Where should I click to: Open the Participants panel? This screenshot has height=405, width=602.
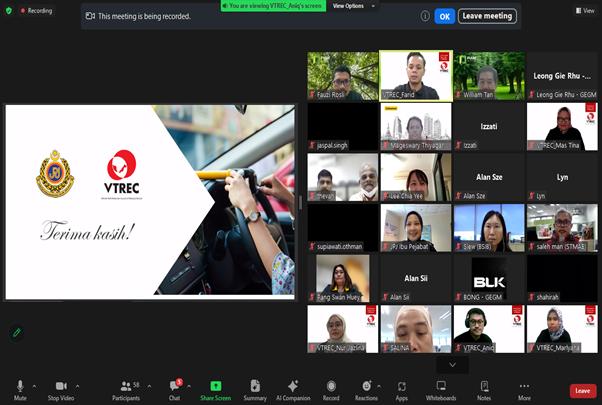[x=126, y=388]
